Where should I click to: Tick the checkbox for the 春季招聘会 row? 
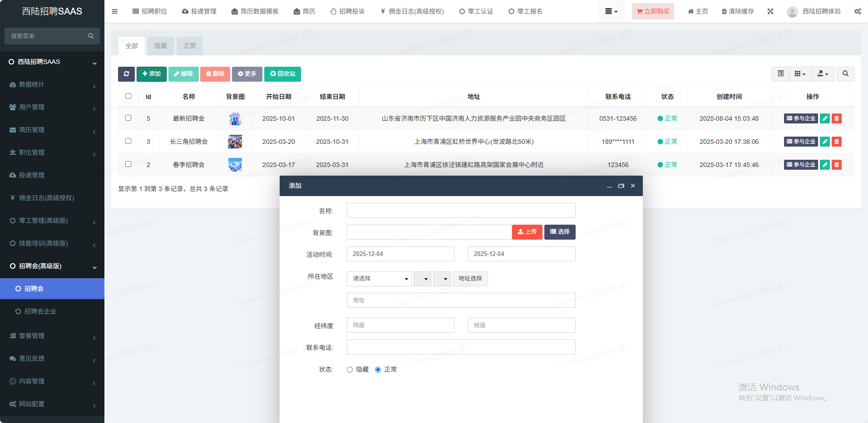tap(128, 164)
